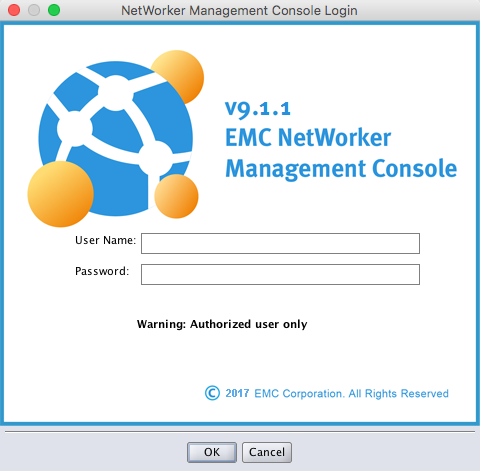The width and height of the screenshot is (480, 471).
Task: Dismiss the login dialog with Cancel
Action: click(267, 452)
